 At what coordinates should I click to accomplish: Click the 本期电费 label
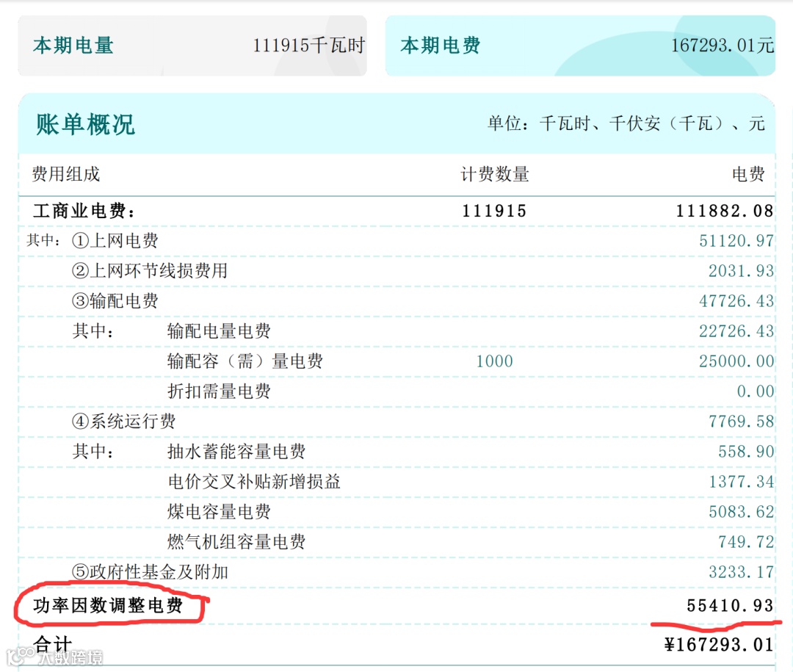(x=440, y=46)
